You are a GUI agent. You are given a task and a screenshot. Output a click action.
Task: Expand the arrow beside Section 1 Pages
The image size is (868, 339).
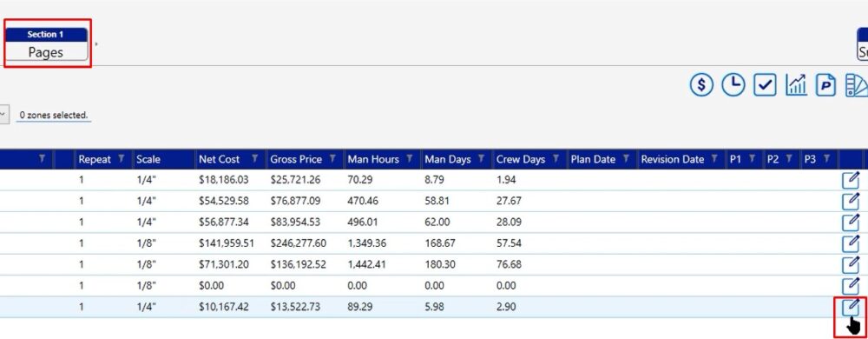tap(96, 43)
